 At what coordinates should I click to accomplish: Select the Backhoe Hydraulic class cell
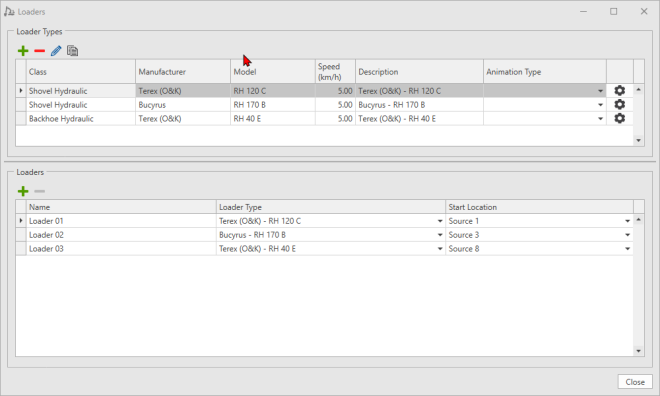(80, 119)
